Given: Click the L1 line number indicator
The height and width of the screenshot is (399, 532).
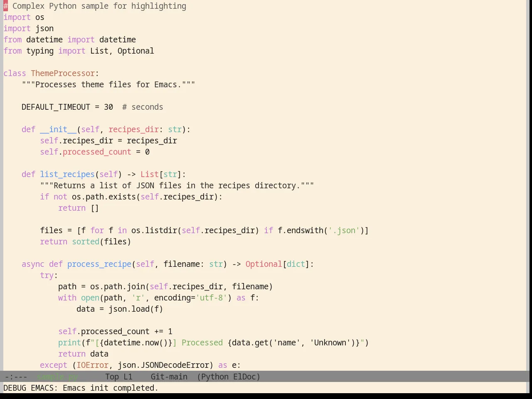Looking at the screenshot, I should [x=128, y=377].
